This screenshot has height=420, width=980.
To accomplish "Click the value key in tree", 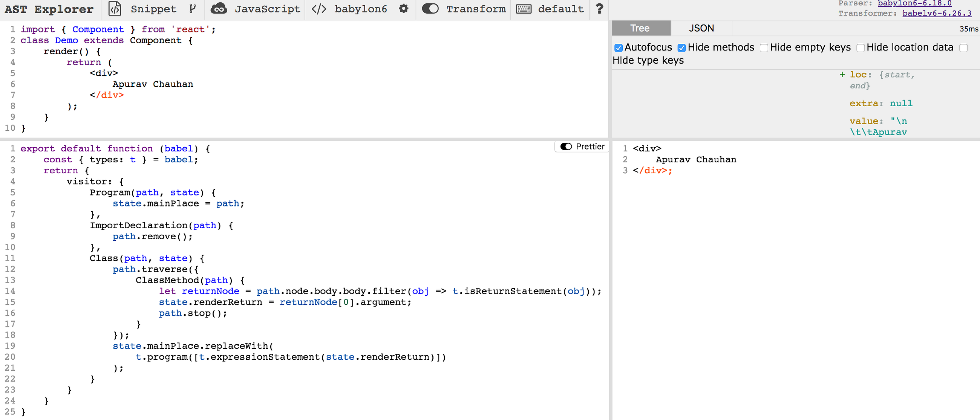I will [864, 121].
